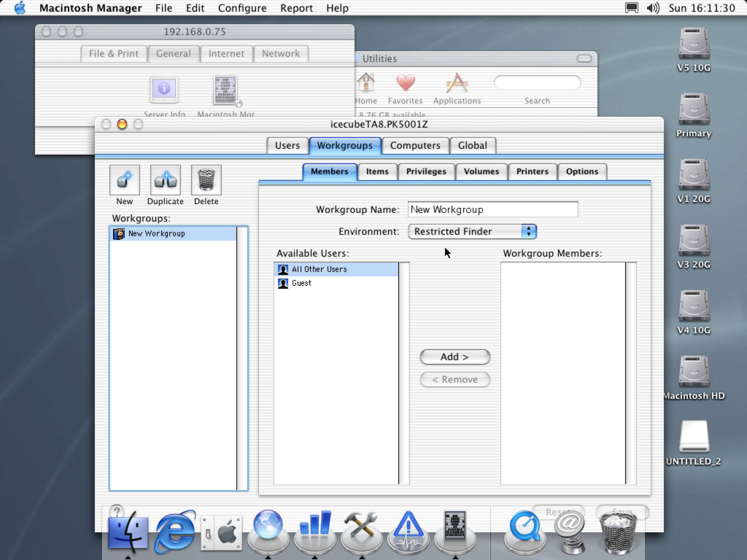Click the Workgroups list scrollbar
The height and width of the screenshot is (560, 747).
pyautogui.click(x=242, y=359)
